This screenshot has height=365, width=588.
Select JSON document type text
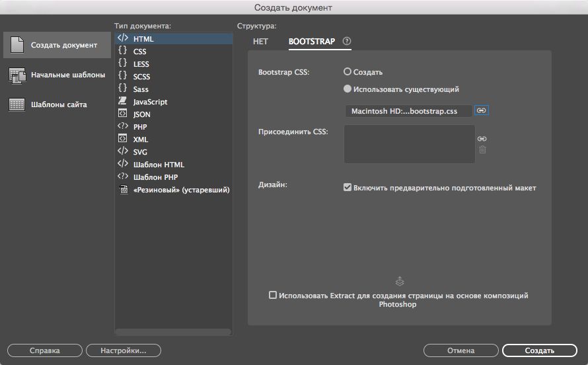coord(142,114)
